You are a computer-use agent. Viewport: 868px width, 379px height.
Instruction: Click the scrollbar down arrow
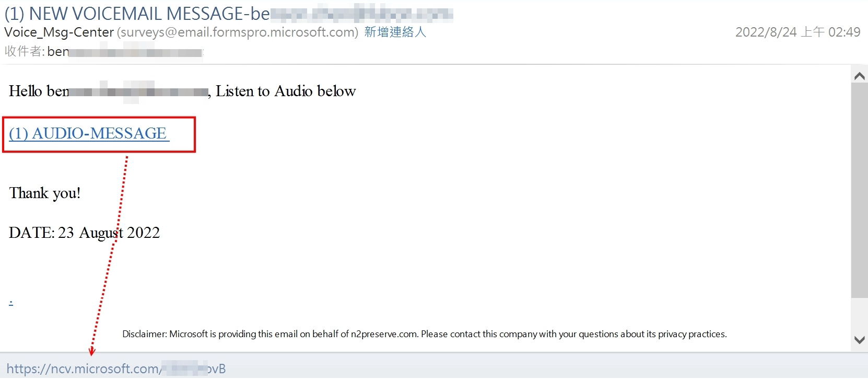point(859,340)
